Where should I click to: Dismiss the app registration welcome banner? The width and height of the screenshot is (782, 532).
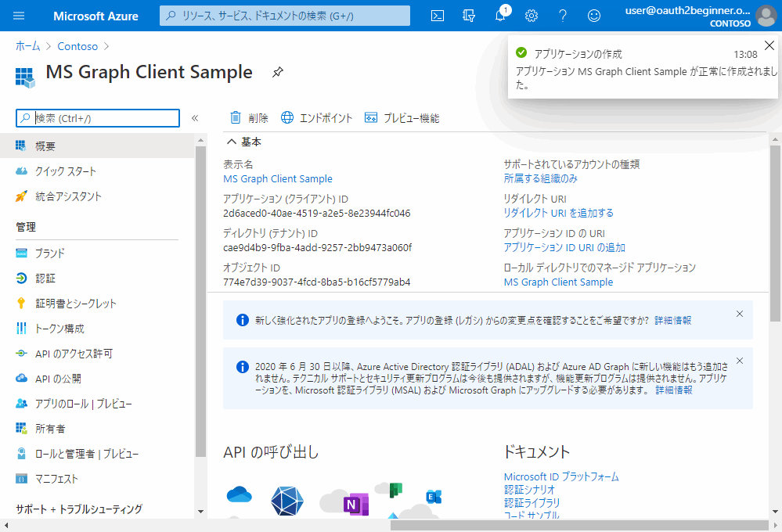tap(740, 314)
